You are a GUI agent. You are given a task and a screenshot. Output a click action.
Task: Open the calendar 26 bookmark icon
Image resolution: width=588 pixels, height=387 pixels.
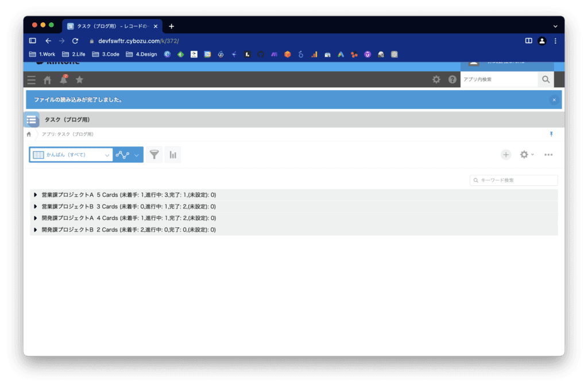[x=207, y=55]
